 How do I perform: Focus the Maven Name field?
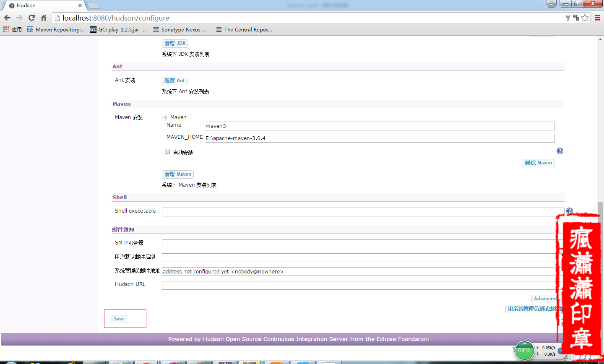point(380,126)
